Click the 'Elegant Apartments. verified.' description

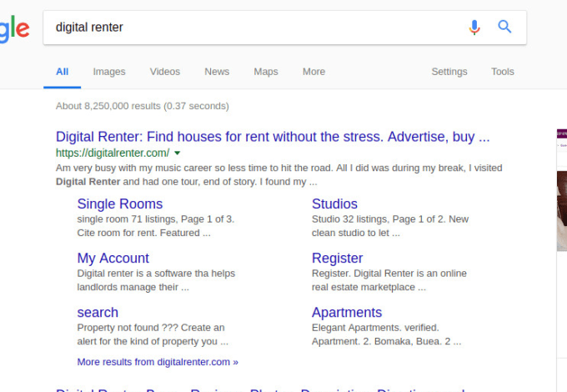(387, 334)
